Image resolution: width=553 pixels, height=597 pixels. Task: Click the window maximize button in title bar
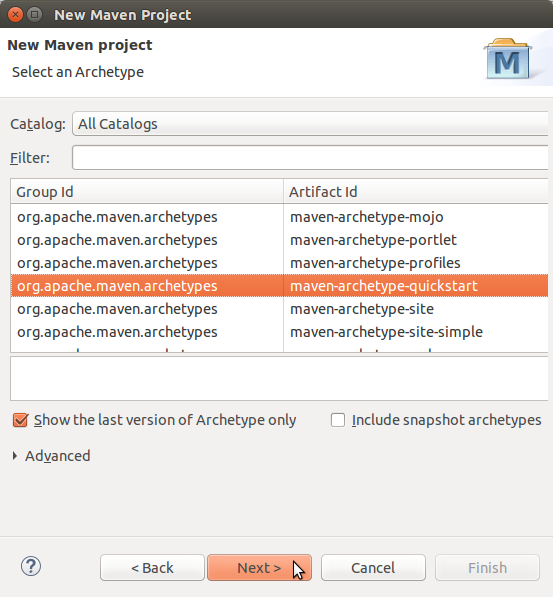tap(35, 15)
